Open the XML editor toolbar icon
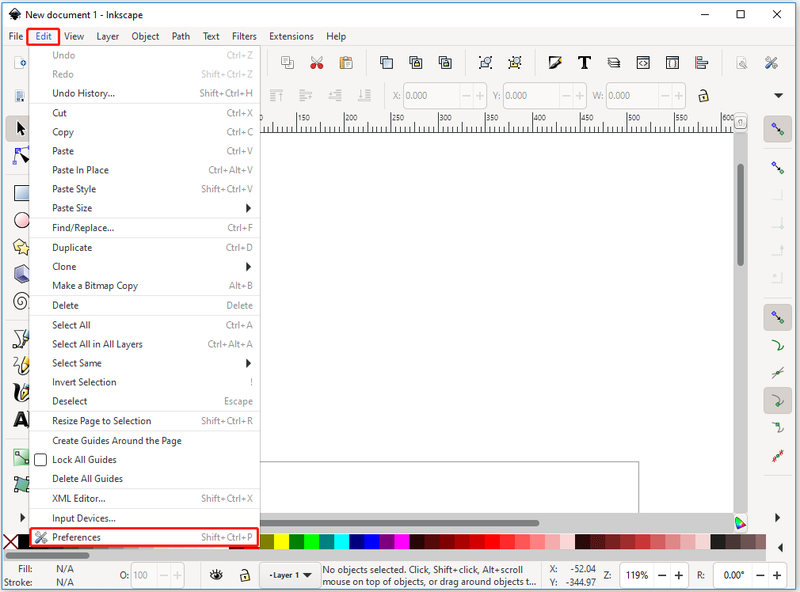This screenshot has width=800, height=592. pyautogui.click(x=643, y=63)
